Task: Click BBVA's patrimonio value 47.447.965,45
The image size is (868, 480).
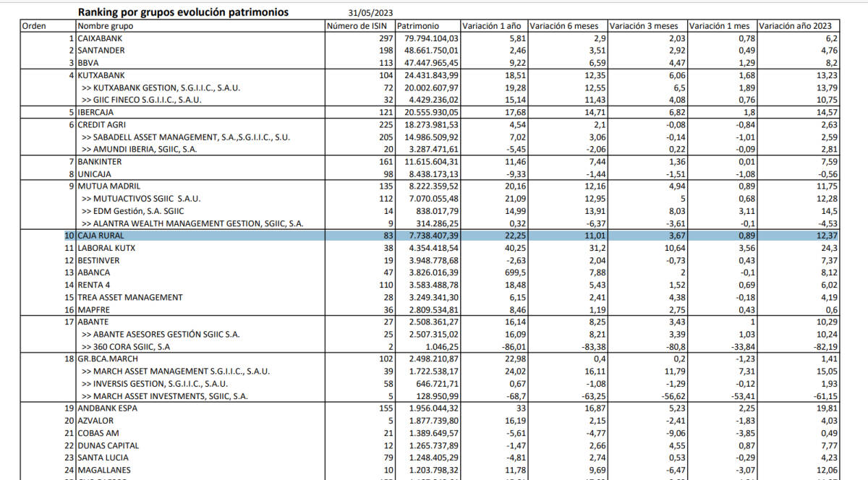Action: (432, 63)
